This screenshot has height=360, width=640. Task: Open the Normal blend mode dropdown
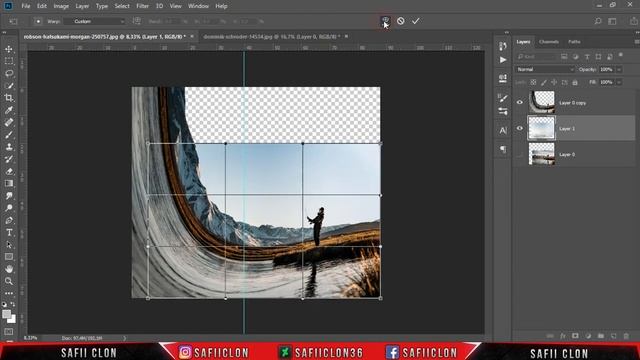pos(545,69)
